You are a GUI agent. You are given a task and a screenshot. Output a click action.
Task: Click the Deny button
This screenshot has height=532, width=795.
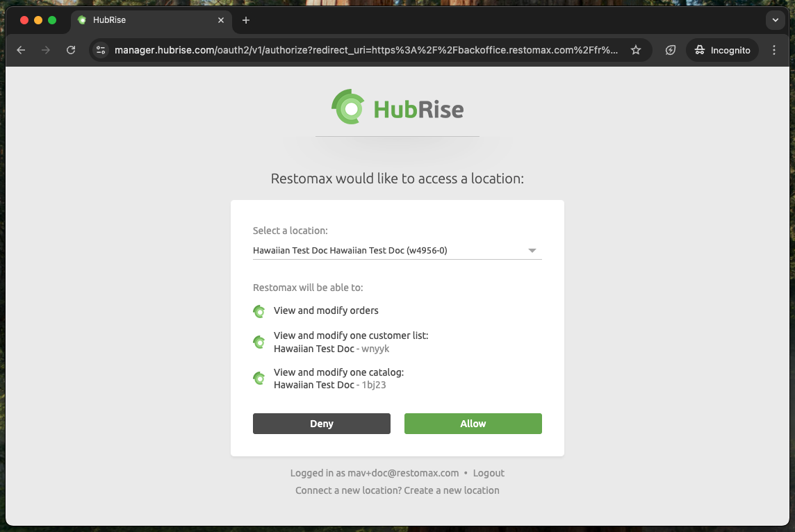coord(321,424)
